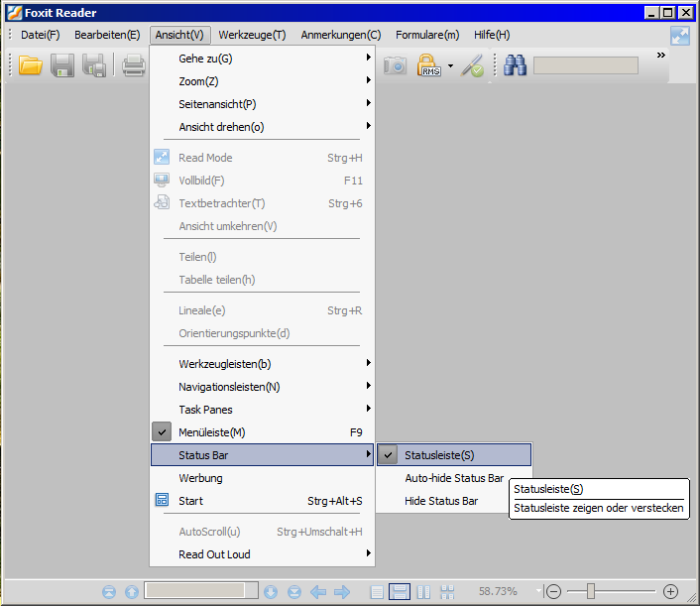Image resolution: width=700 pixels, height=606 pixels.
Task: Close the Ansicht(V) menu
Action: pyautogui.click(x=179, y=35)
